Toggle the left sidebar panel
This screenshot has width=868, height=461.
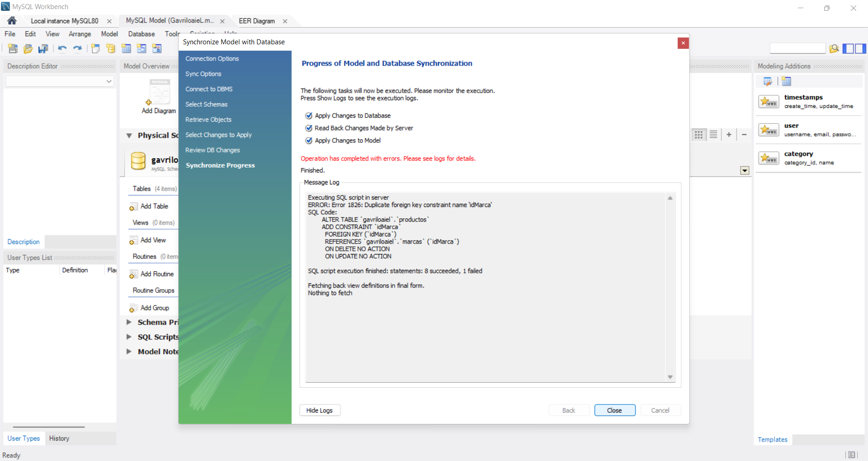848,48
